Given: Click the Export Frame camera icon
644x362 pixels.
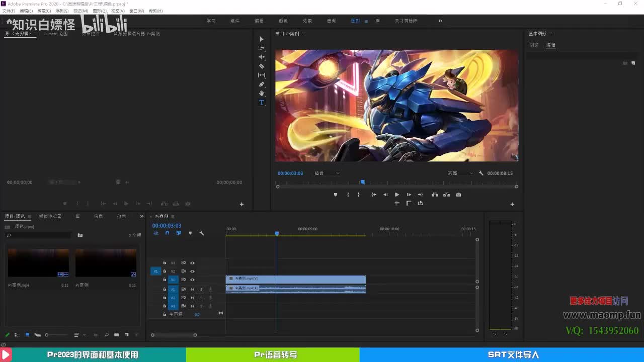Looking at the screenshot, I should click(x=458, y=195).
